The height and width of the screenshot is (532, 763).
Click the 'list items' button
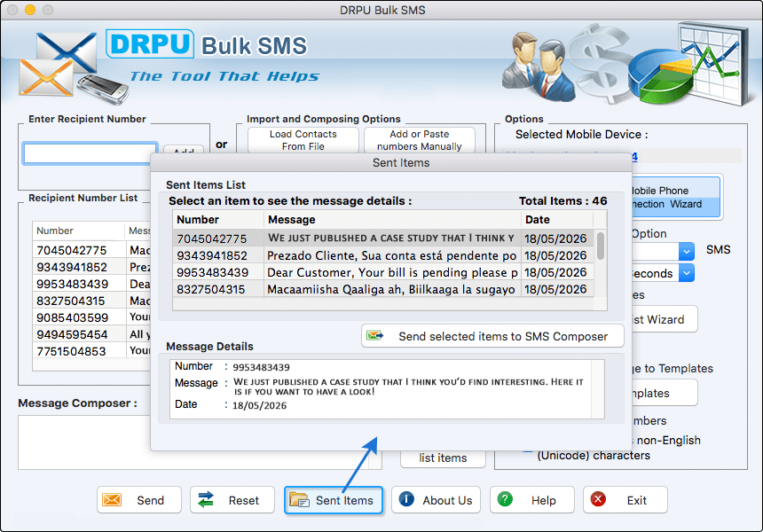(x=443, y=458)
